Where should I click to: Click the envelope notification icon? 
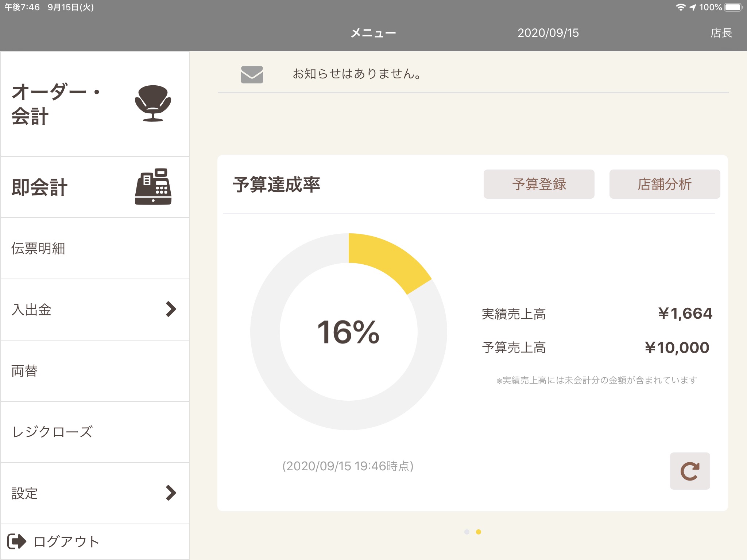coord(252,74)
